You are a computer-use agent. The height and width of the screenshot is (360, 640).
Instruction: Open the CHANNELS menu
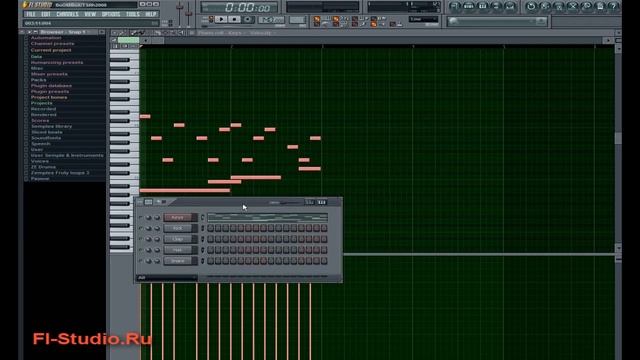(67, 14)
